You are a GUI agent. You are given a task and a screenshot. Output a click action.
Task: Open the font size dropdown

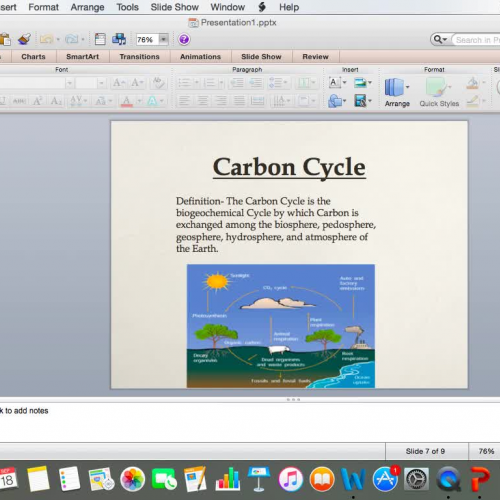pyautogui.click(x=101, y=83)
